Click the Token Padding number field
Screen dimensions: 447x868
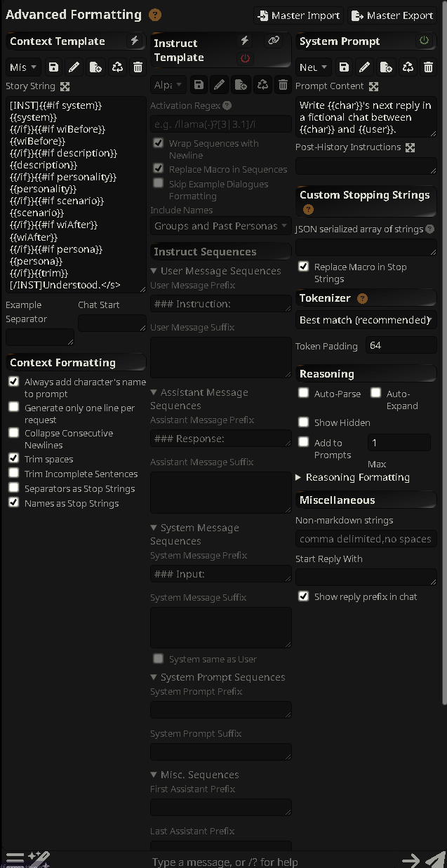pos(401,345)
